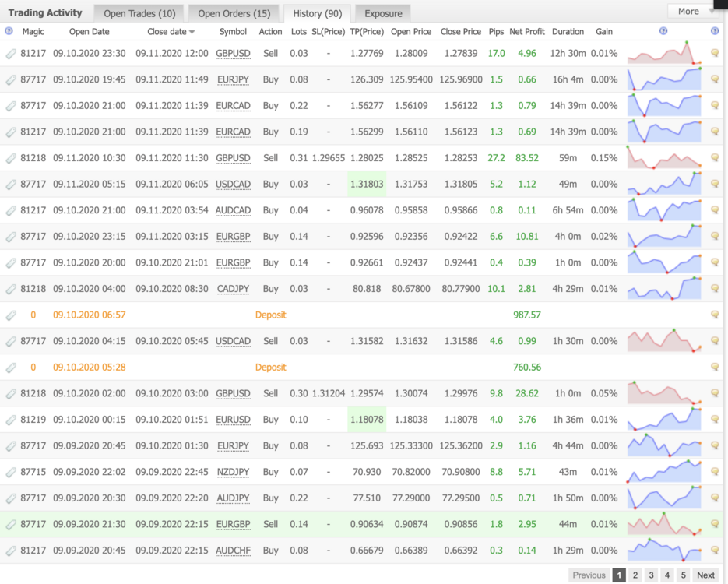This screenshot has height=584, width=728.
Task: Open the comment bubble on the NZDJPY row
Action: pyautogui.click(x=715, y=472)
